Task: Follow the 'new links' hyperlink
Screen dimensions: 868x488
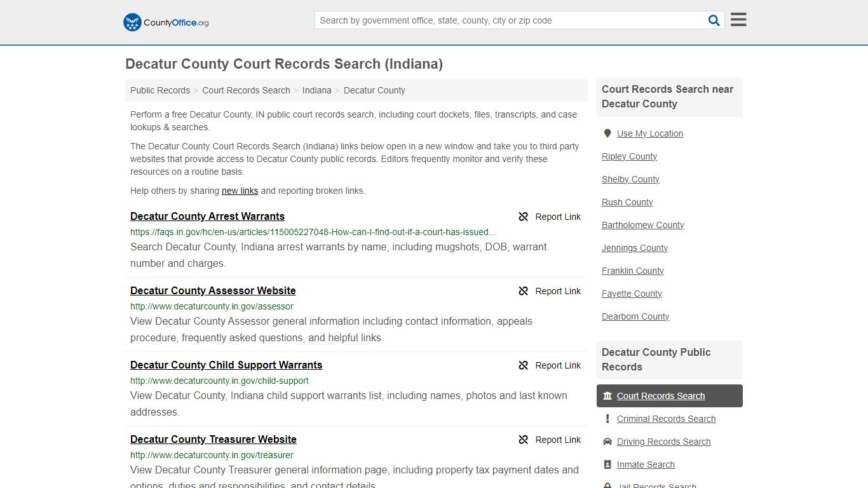Action: pos(240,191)
